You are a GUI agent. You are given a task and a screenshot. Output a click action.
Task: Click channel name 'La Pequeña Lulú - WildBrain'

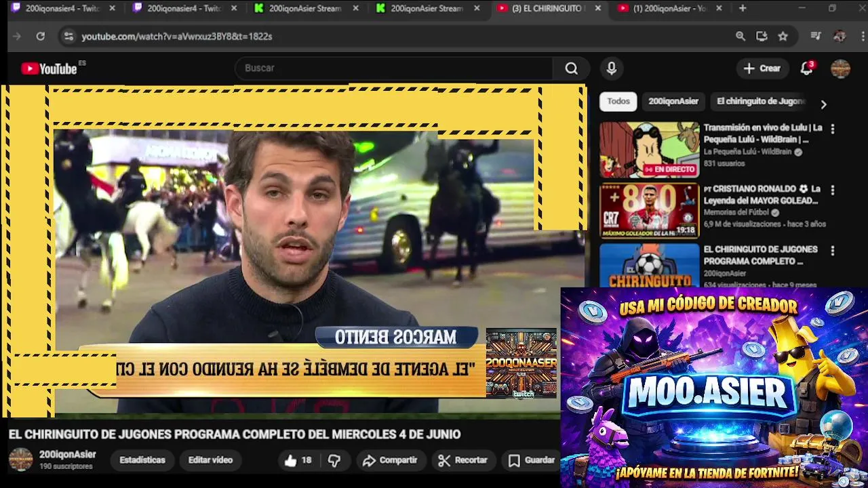click(747, 152)
